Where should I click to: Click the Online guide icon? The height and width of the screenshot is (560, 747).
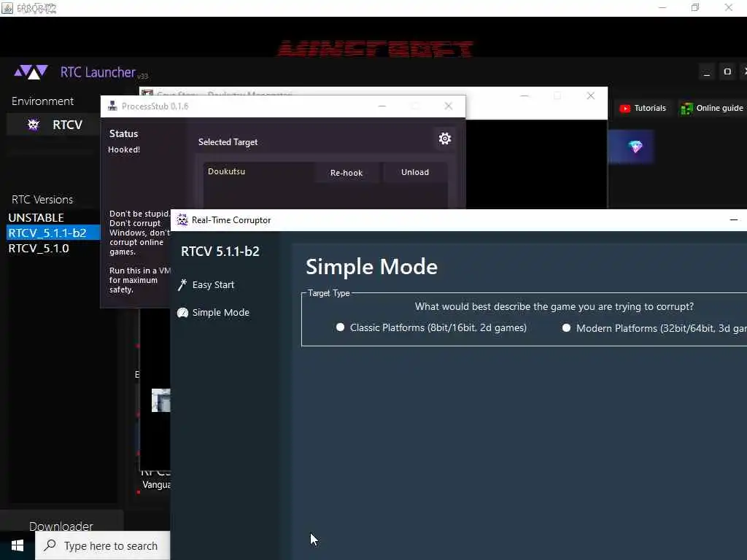click(686, 109)
